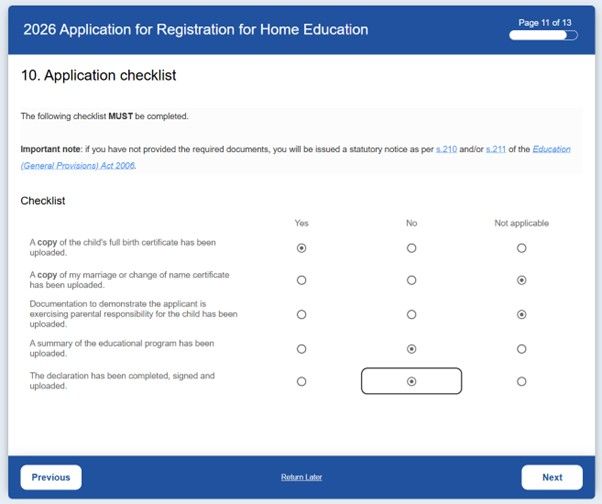The height and width of the screenshot is (504, 602).
Task: Select Yes for declaration completed and signed
Action: (302, 381)
